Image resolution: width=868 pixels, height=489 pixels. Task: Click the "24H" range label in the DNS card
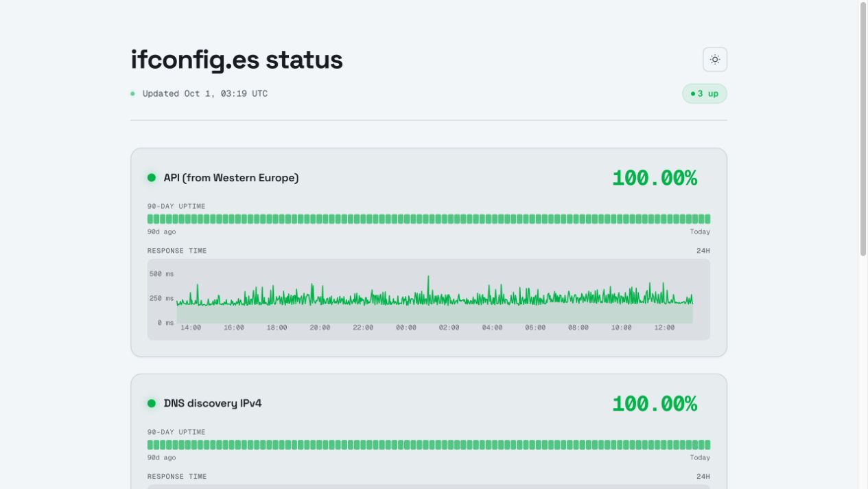click(703, 477)
